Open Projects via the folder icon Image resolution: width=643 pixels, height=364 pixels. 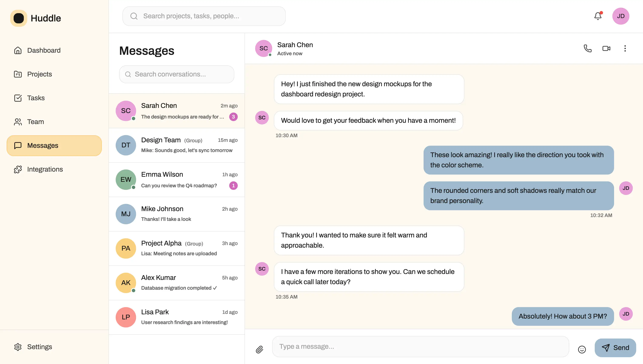pos(18,74)
